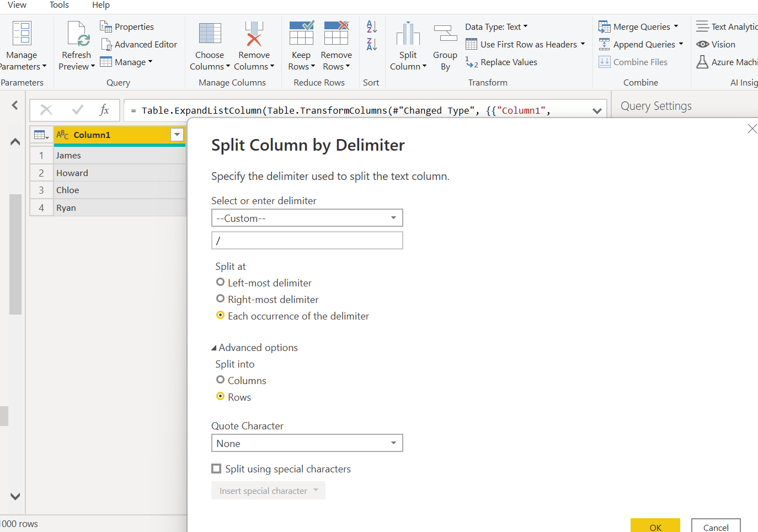Click the Keep Rows icon
Viewport: 758px width, 532px height.
[301, 33]
